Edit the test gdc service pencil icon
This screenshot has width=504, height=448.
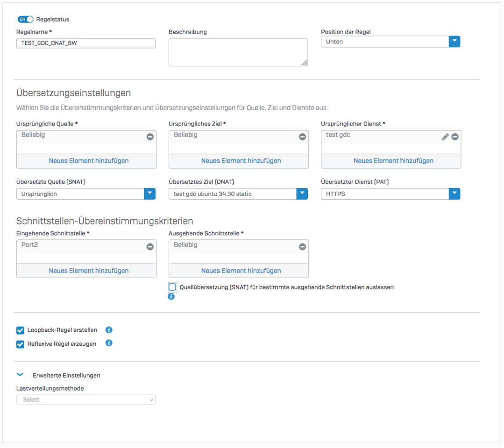click(445, 137)
